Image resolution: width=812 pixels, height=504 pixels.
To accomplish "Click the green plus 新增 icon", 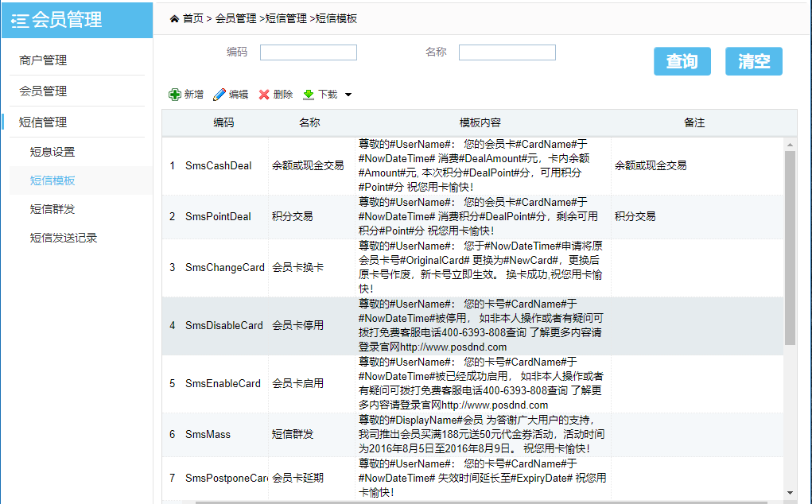I will coord(174,95).
